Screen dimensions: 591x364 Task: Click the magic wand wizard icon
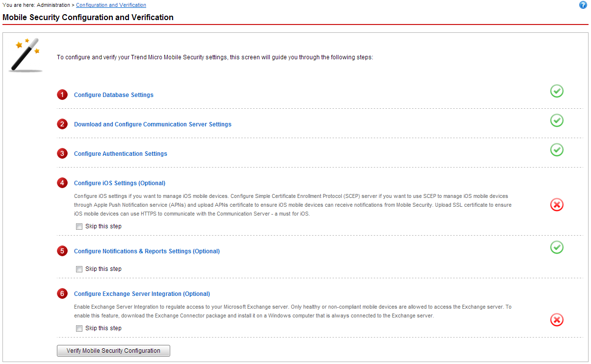tap(26, 55)
